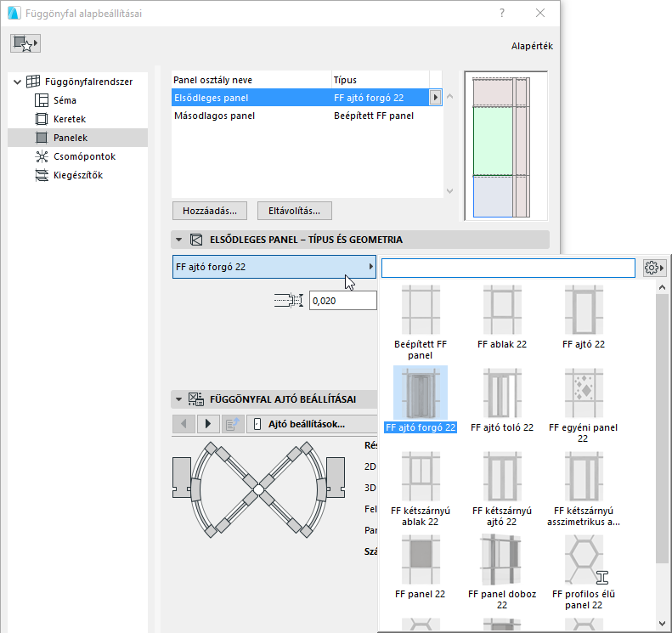This screenshot has height=633, width=672.
Task: Open type arrow on Elsődleges panel row
Action: (x=436, y=97)
